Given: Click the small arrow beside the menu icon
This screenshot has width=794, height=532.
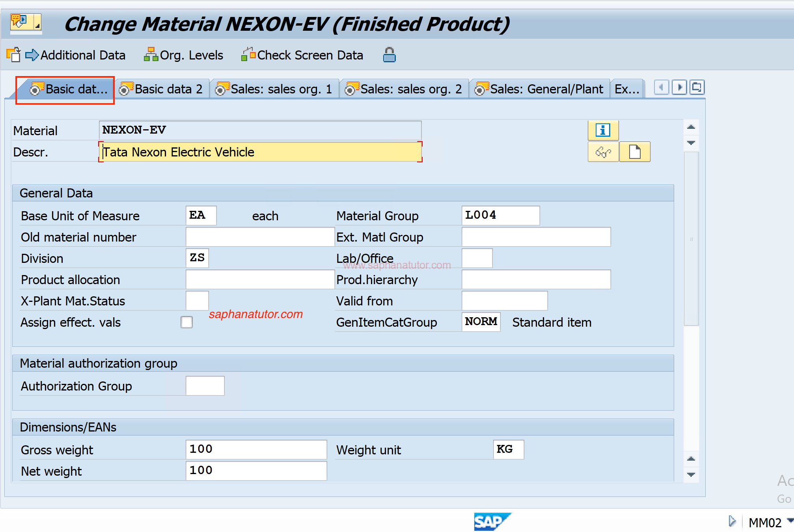Looking at the screenshot, I should coord(37,26).
